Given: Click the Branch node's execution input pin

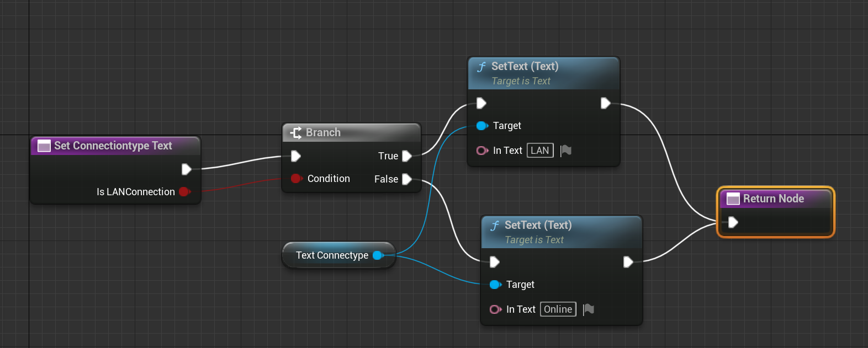Looking at the screenshot, I should (x=296, y=156).
